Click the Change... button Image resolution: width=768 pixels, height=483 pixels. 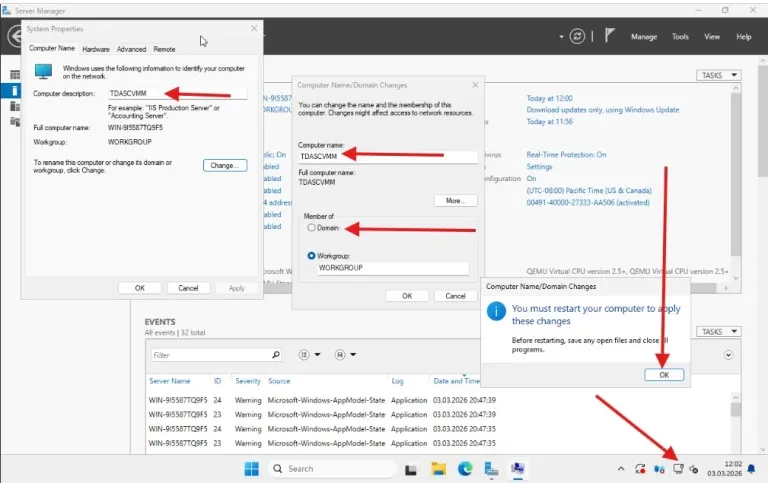click(x=225, y=166)
